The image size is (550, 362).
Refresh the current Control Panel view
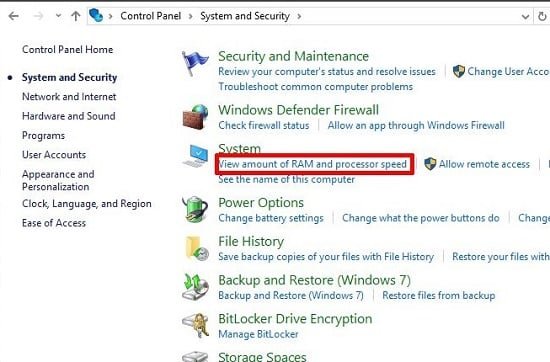coord(542,16)
